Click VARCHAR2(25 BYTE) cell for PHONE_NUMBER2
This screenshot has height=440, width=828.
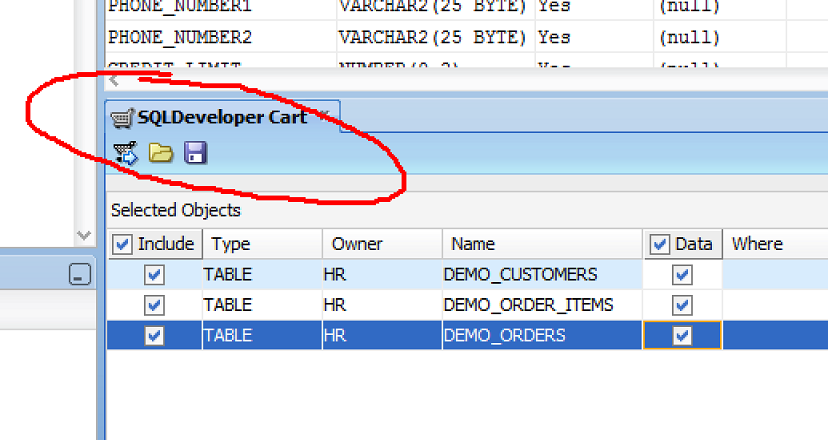[x=436, y=38]
